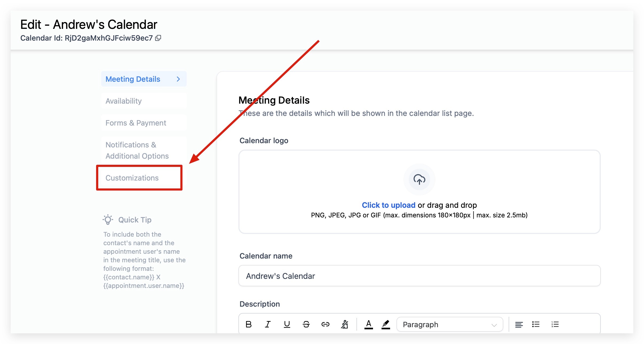Insert a numbered list
The image size is (644, 344).
point(555,324)
